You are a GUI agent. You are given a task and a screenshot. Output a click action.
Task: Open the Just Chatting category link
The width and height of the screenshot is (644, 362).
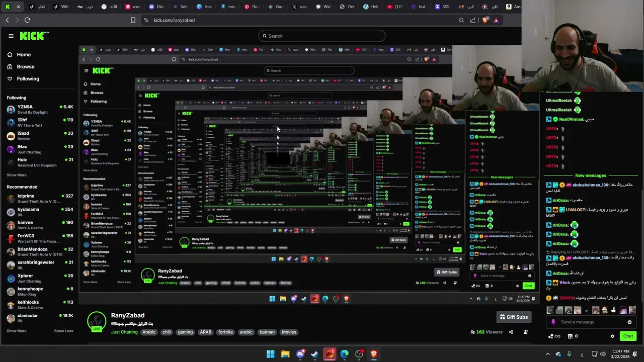(124, 332)
